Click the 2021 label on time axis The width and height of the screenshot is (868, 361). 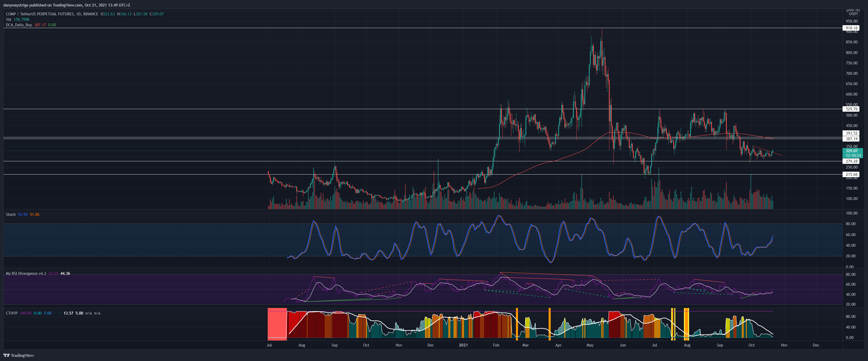pos(463,345)
